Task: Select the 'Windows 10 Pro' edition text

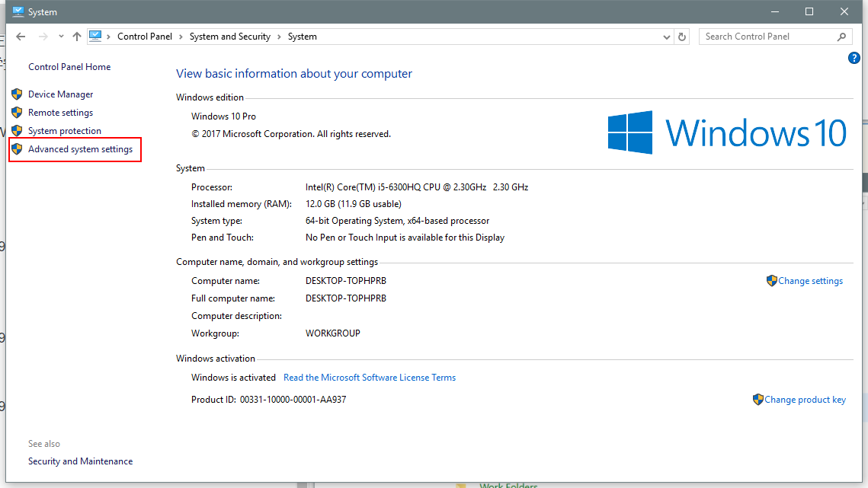Action: [x=223, y=116]
